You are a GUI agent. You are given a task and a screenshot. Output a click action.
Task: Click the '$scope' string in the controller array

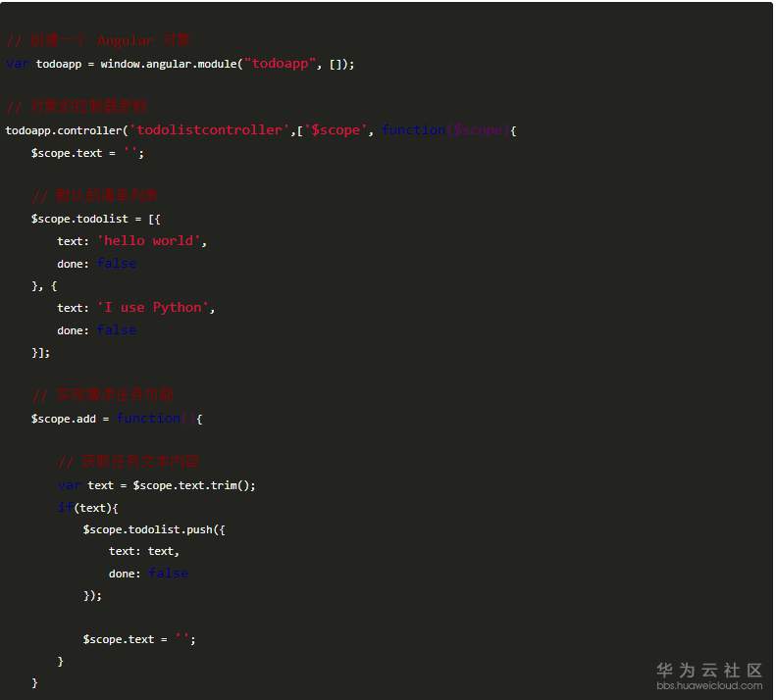pos(336,130)
